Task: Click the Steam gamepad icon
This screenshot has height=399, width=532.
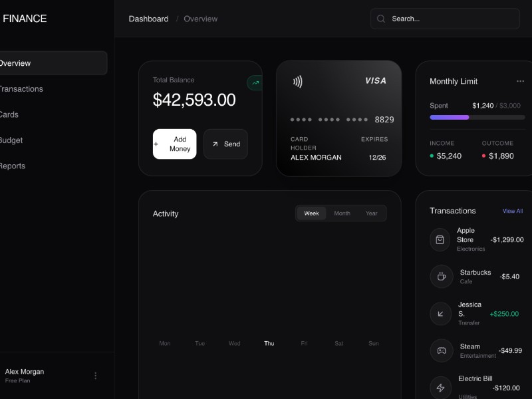Action: [x=442, y=350]
